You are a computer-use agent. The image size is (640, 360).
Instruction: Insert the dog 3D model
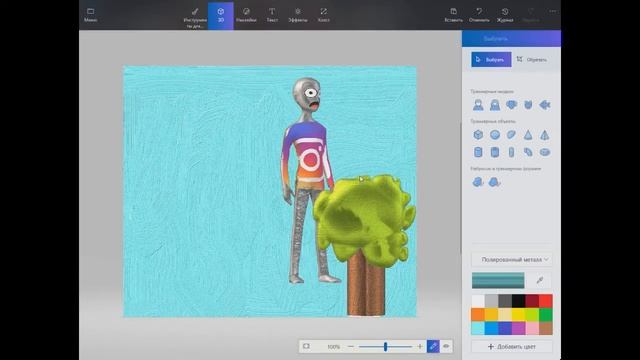tap(511, 105)
